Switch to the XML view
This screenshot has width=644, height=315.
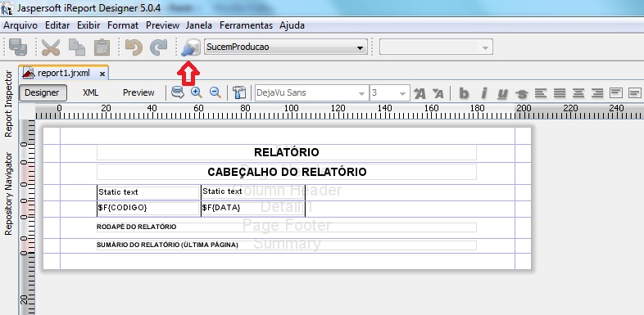click(90, 92)
